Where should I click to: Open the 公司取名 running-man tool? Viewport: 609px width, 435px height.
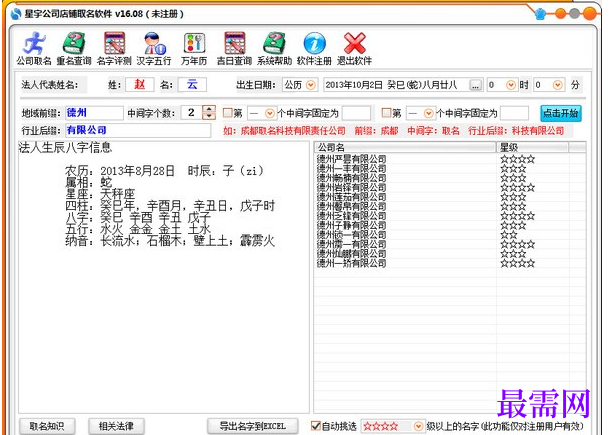34,49
